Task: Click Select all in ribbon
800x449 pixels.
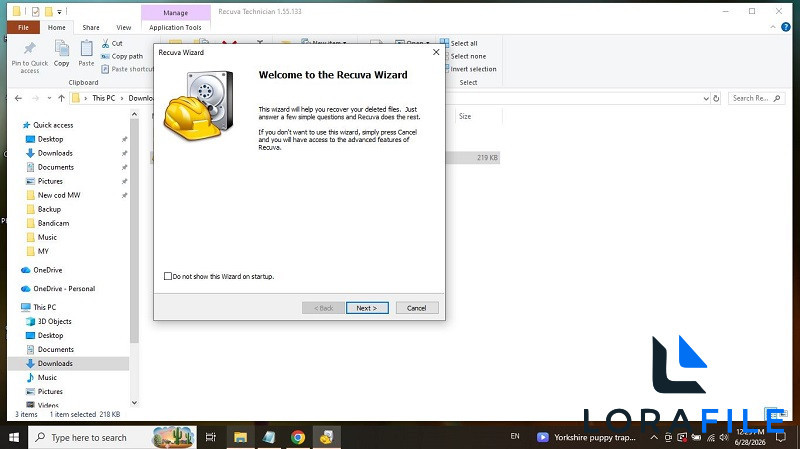Action: click(459, 43)
